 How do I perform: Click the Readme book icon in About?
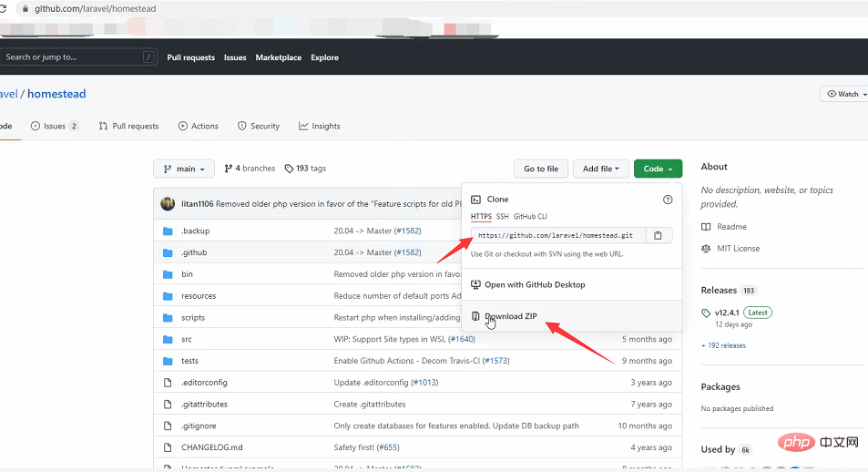point(707,227)
